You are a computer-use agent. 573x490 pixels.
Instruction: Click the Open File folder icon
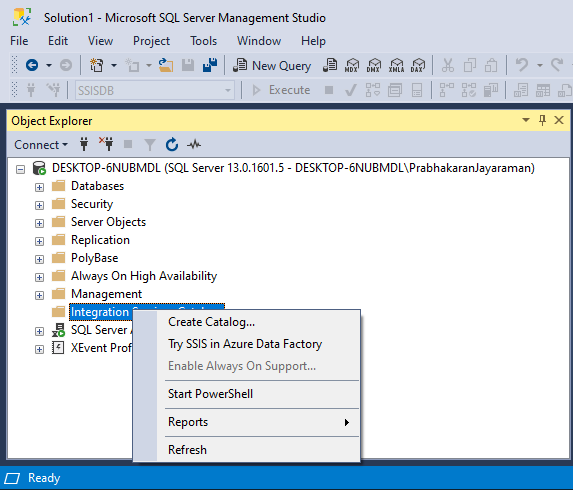pos(166,65)
